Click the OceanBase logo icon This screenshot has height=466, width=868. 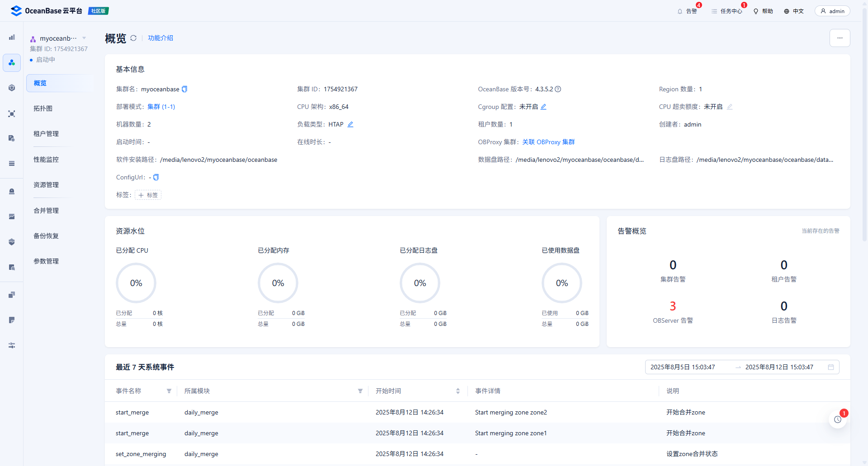(x=16, y=11)
